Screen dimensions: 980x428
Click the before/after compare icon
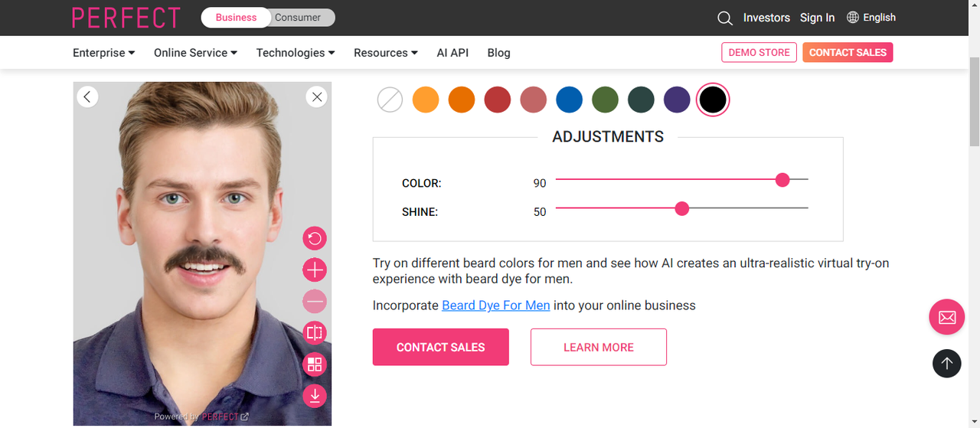click(x=315, y=332)
